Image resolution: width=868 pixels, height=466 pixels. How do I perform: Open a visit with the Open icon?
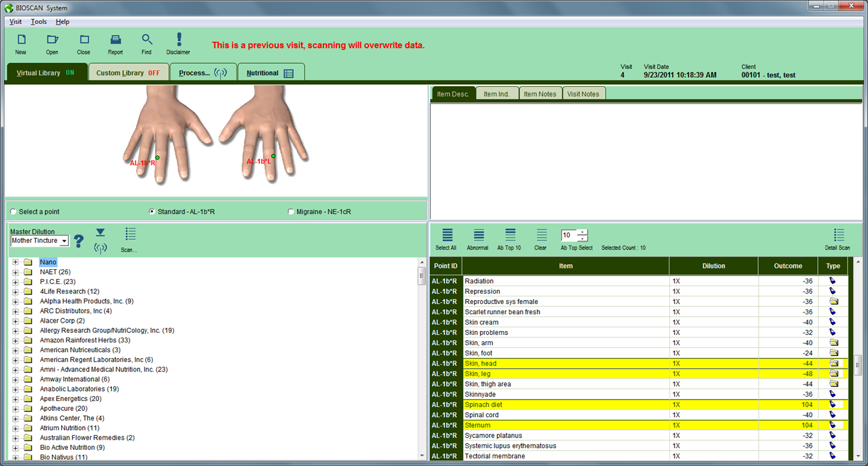[x=52, y=40]
